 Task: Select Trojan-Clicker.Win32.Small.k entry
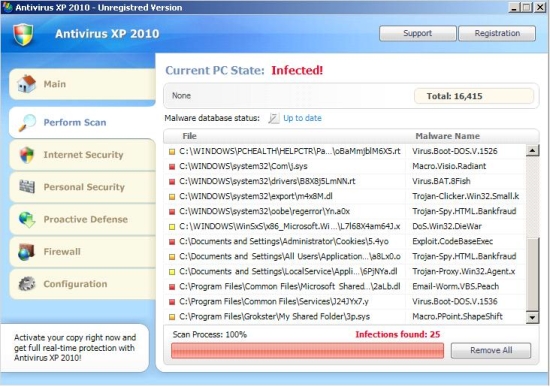pos(465,196)
